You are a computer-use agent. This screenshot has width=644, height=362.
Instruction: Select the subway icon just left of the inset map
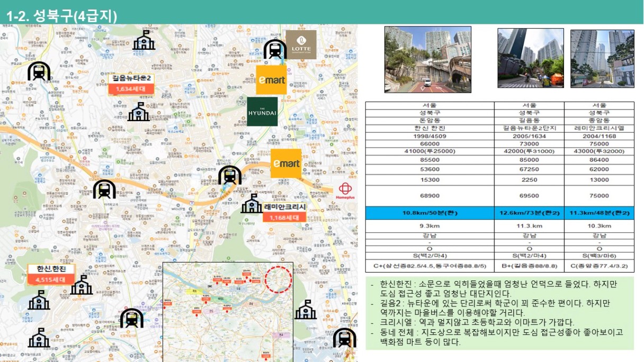pos(131,318)
